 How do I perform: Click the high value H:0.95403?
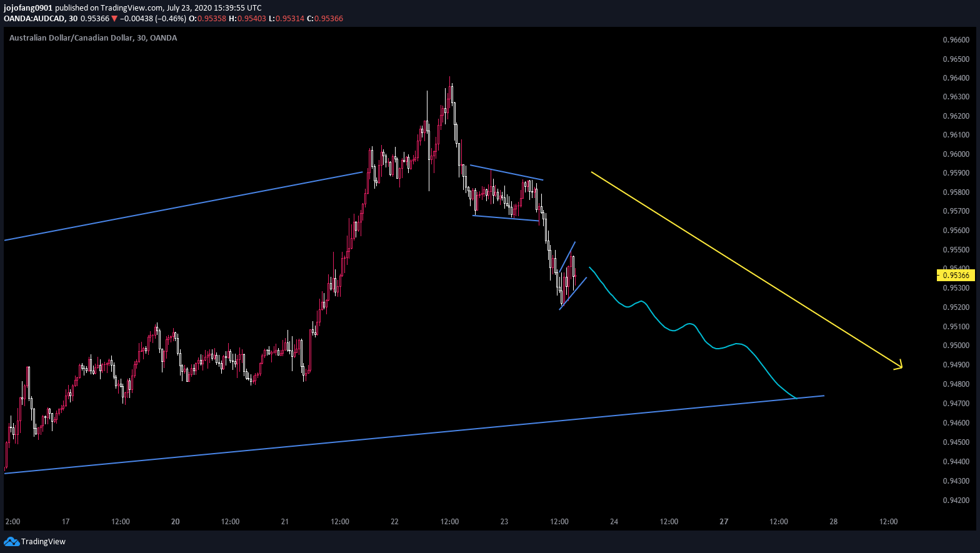(247, 19)
